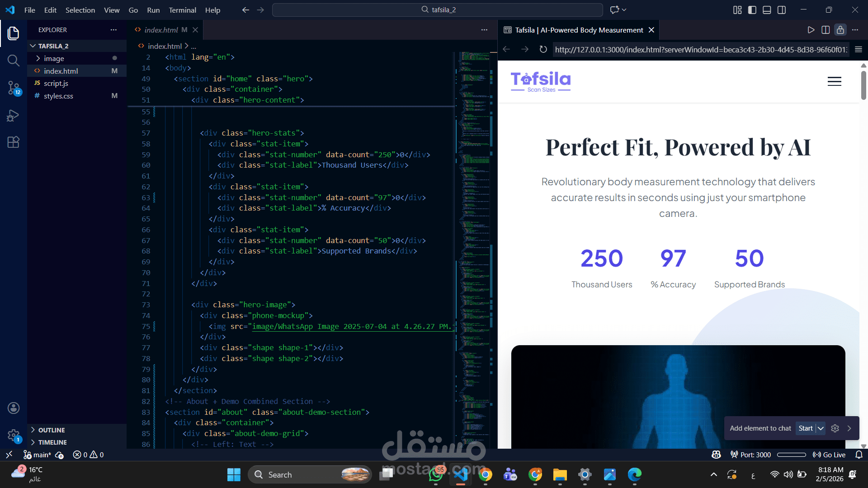Click the Go Live status bar button
The height and width of the screenshot is (488, 868).
[829, 455]
